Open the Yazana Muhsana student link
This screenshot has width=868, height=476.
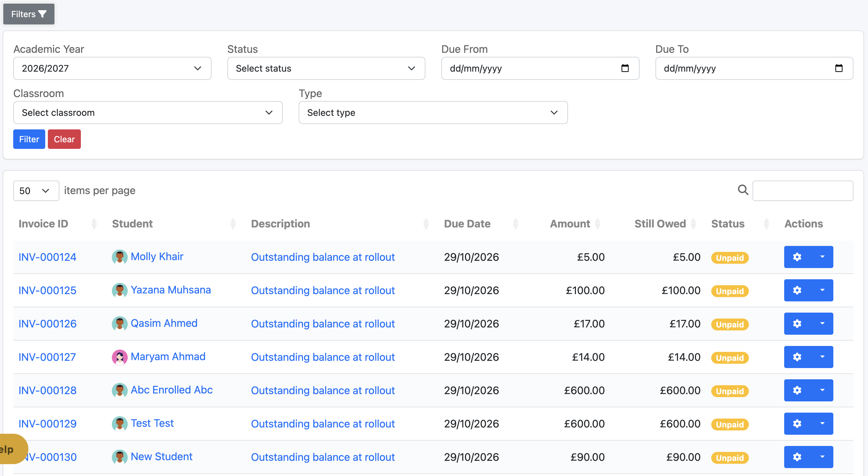tap(171, 290)
